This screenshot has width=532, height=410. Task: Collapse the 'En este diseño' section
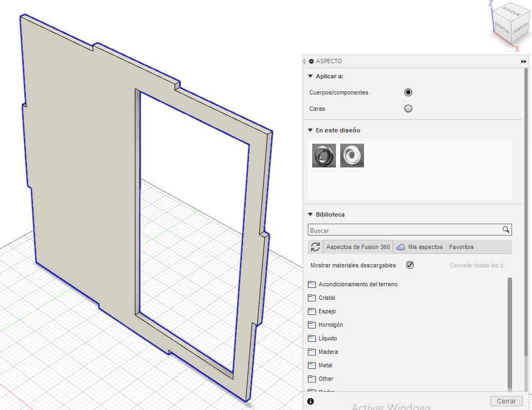coord(310,130)
